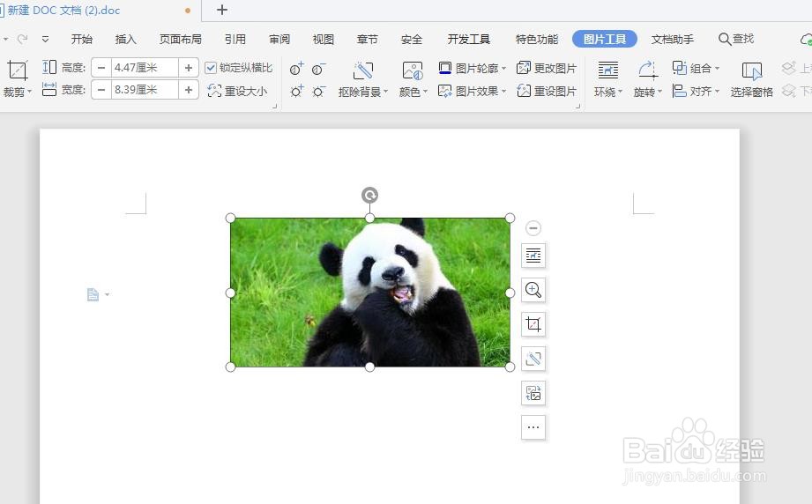Click the picture rotation handle above panda
Viewport: 812px width, 504px height.
(369, 195)
